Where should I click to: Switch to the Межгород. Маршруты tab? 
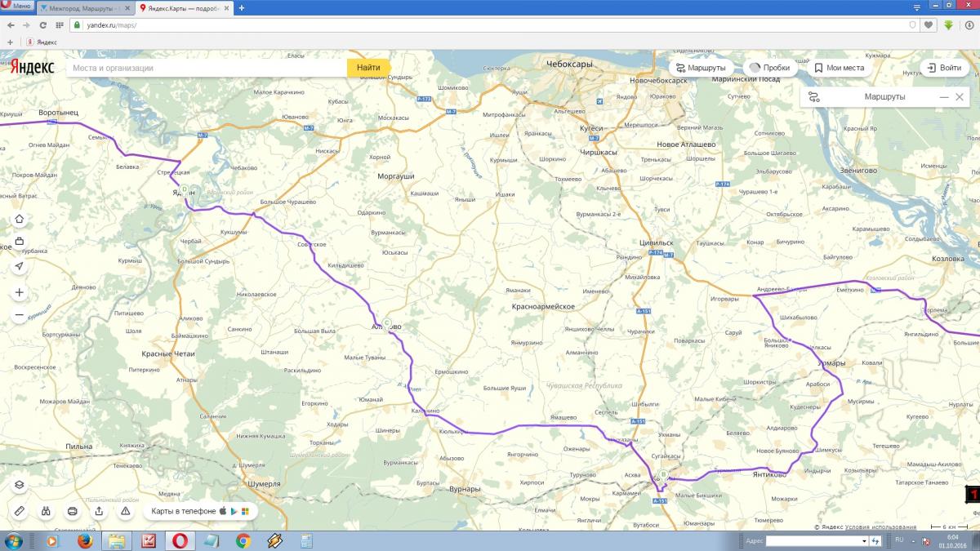point(84,8)
